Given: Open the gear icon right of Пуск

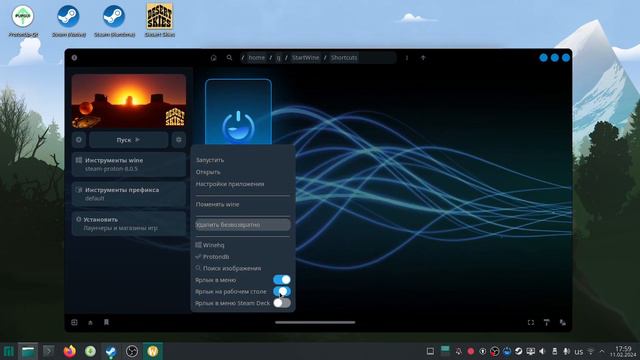Looking at the screenshot, I should click(179, 140).
